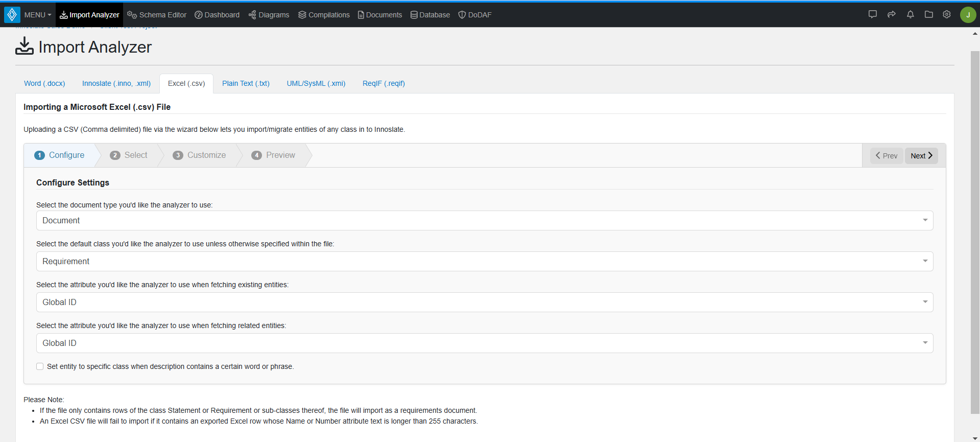The width and height of the screenshot is (980, 442).
Task: Go to wizard step 3 Customize
Action: tap(200, 155)
